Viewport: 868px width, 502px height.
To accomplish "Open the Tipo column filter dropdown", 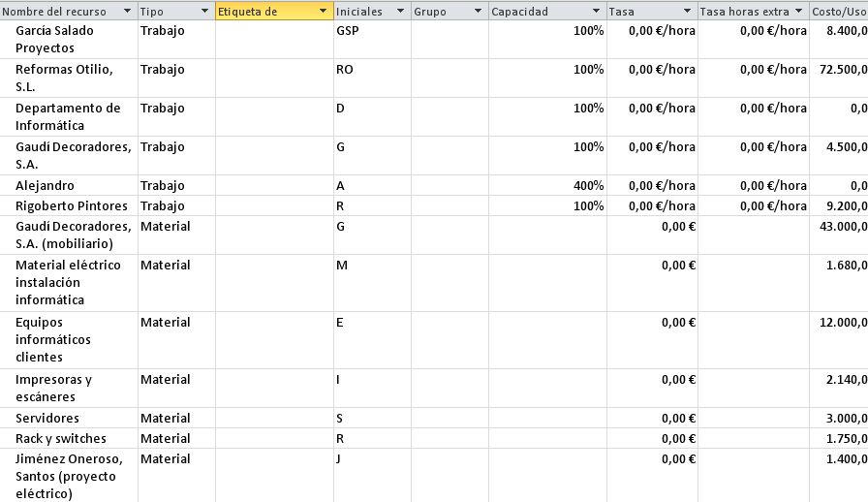I will click(203, 12).
